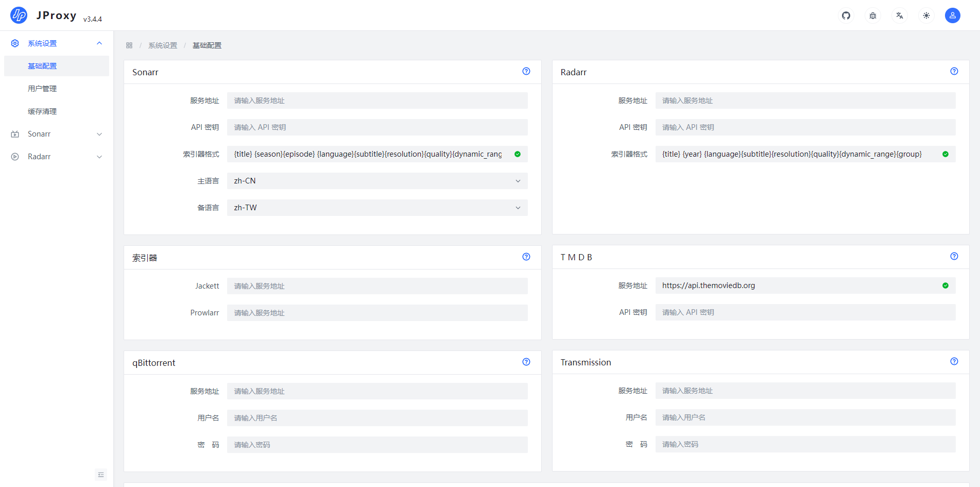Open the 用户管理 menu item
The width and height of the screenshot is (980, 487).
pyautogui.click(x=57, y=89)
